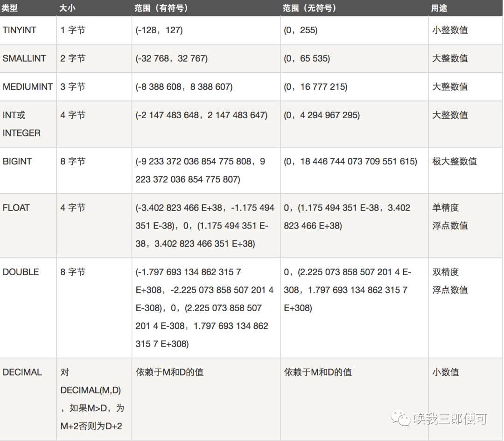The image size is (504, 441).
Task: Click the (-128，127) signed range
Action: point(159,30)
